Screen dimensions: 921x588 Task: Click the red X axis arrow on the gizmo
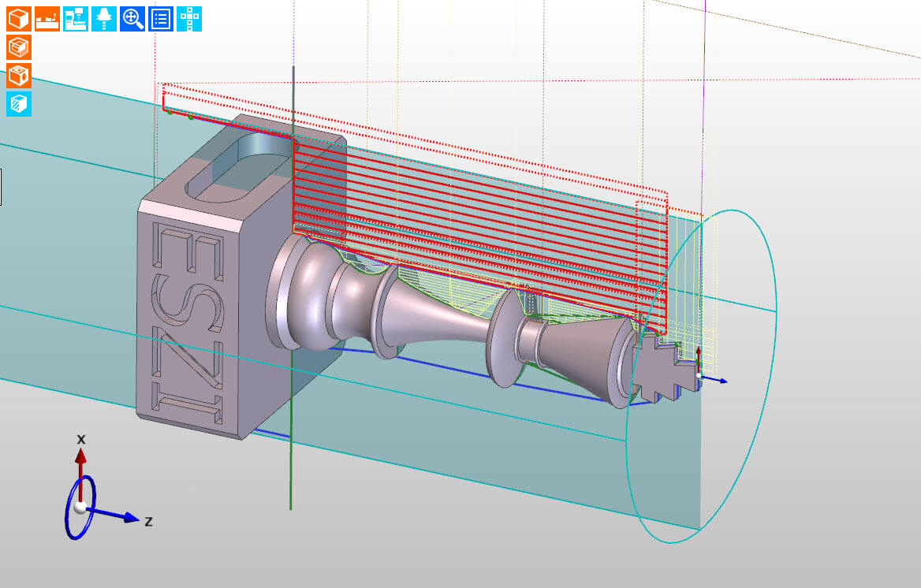pos(80,459)
